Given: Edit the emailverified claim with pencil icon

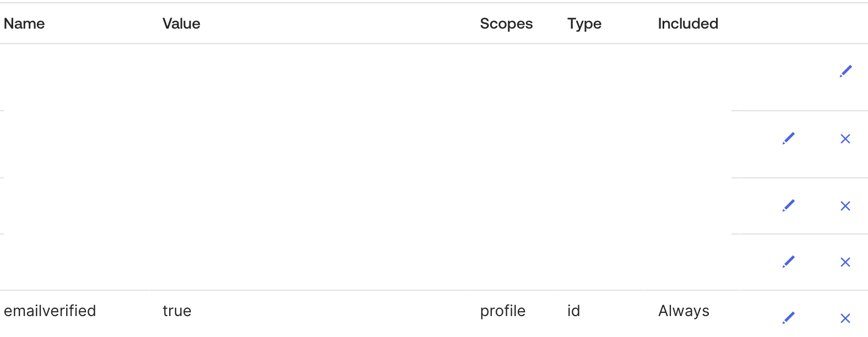Looking at the screenshot, I should (x=789, y=318).
